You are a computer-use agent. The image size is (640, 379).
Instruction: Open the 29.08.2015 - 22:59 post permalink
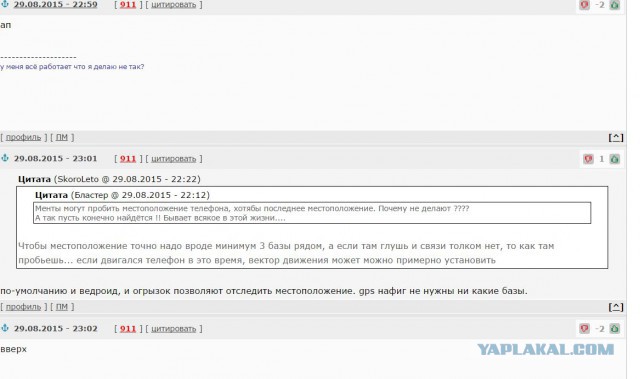(56, 4)
